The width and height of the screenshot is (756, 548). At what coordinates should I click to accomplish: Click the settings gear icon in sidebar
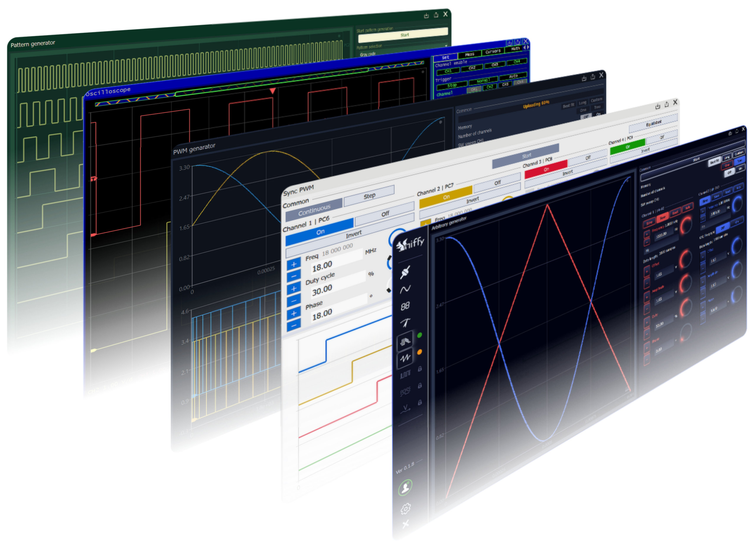(x=405, y=508)
